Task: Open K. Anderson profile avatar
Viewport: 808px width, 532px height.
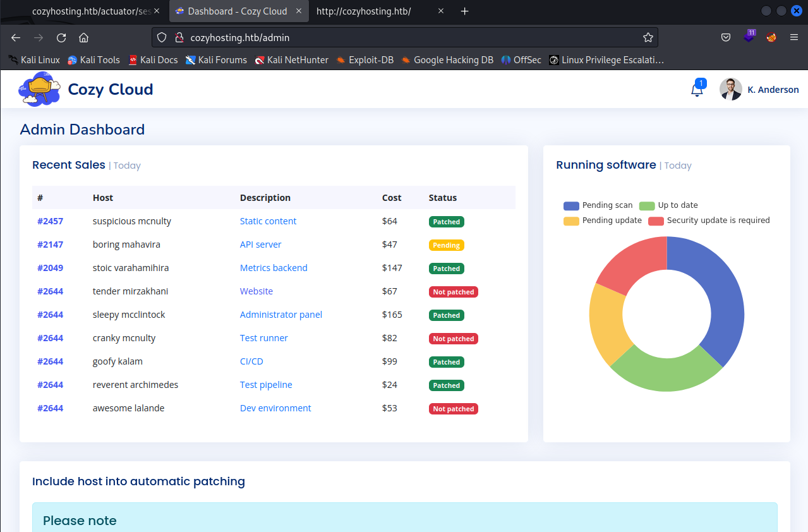Action: point(730,89)
